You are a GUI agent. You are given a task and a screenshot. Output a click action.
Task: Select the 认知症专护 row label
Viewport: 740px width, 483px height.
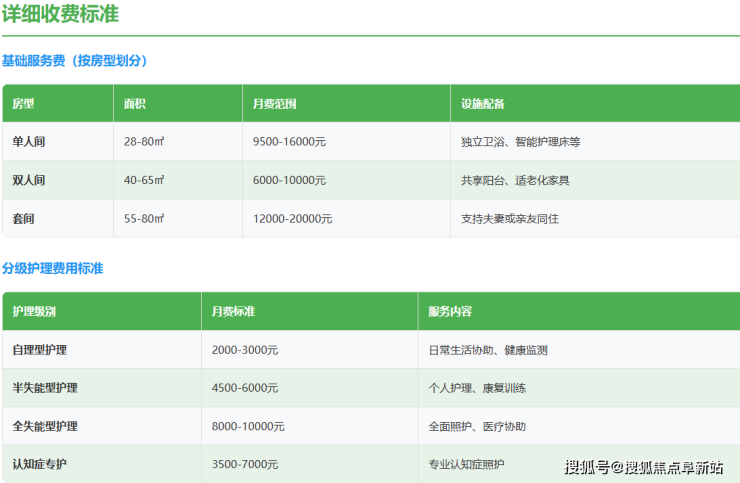tap(40, 464)
